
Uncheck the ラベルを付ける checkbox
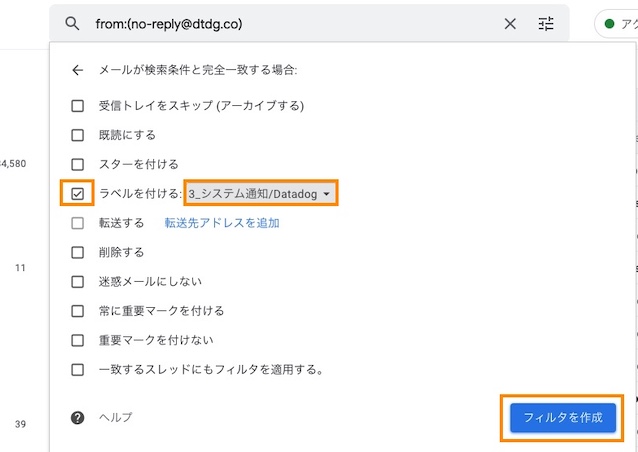point(77,194)
